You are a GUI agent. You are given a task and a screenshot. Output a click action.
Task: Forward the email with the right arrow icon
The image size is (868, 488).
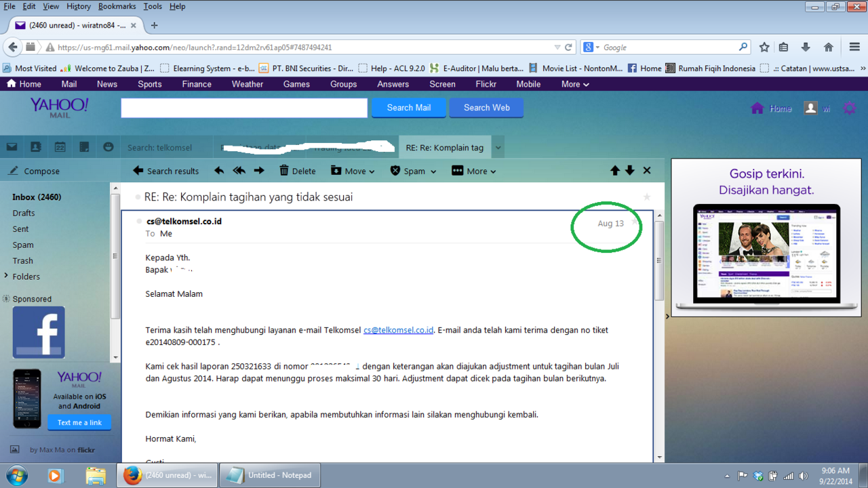point(259,171)
